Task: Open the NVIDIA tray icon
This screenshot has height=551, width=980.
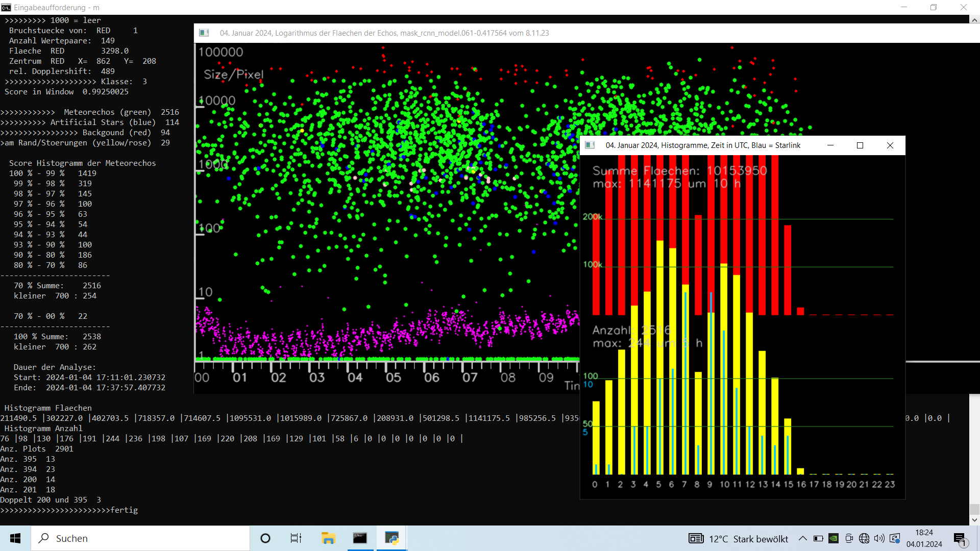Action: [834, 538]
